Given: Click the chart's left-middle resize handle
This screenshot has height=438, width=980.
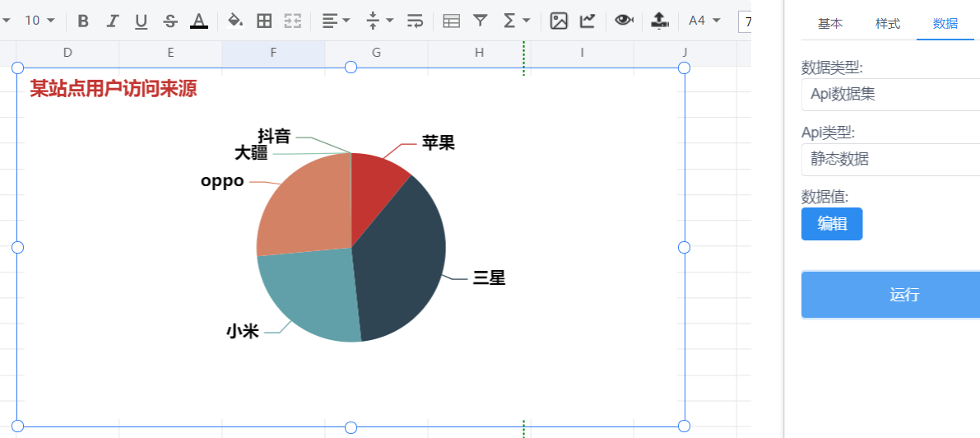Looking at the screenshot, I should tap(17, 247).
